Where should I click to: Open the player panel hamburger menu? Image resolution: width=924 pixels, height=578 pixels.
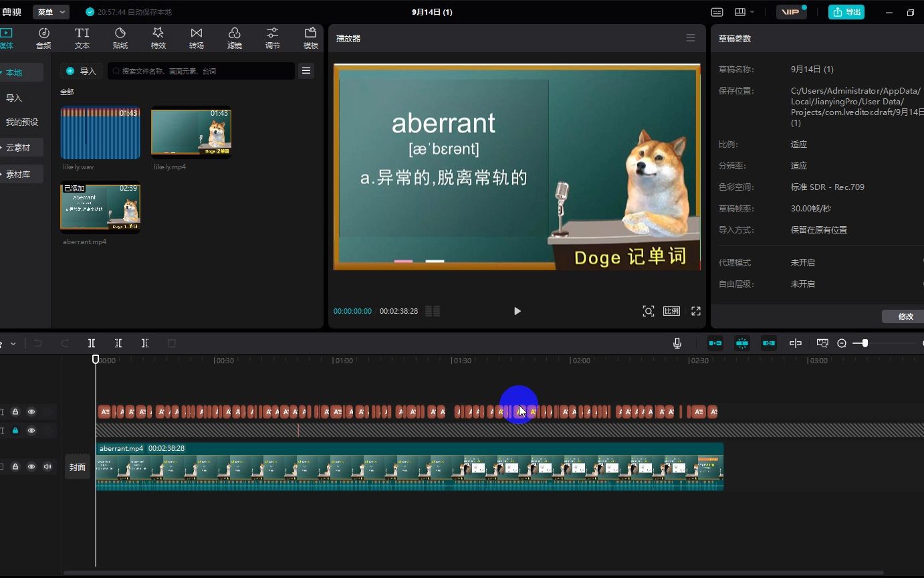(691, 38)
